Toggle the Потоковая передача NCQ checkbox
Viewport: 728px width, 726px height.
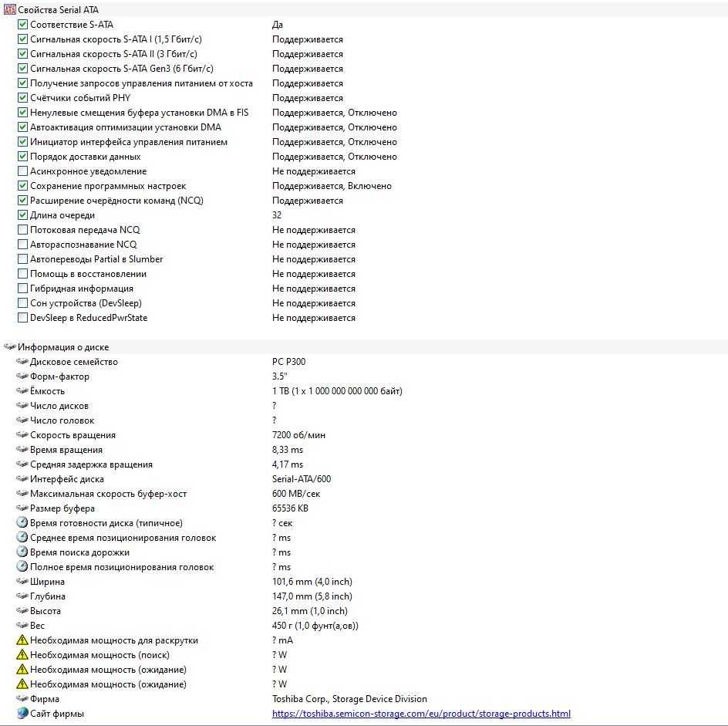[x=22, y=229]
